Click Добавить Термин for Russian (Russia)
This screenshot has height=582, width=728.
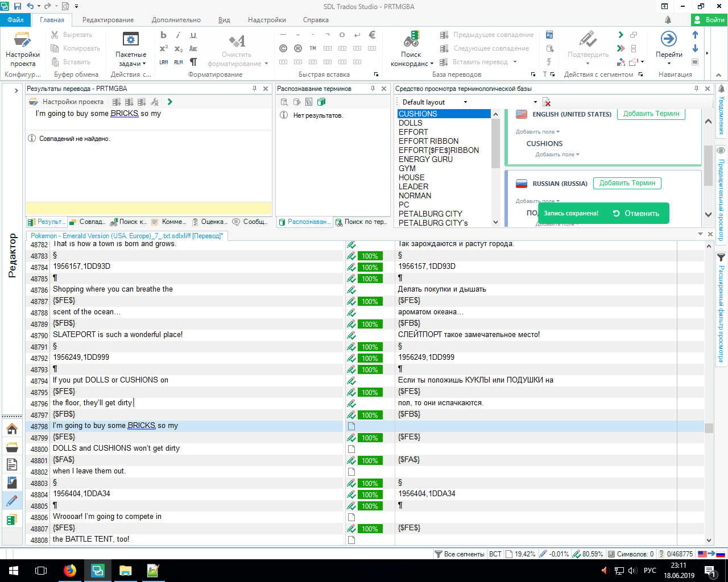[x=627, y=183]
